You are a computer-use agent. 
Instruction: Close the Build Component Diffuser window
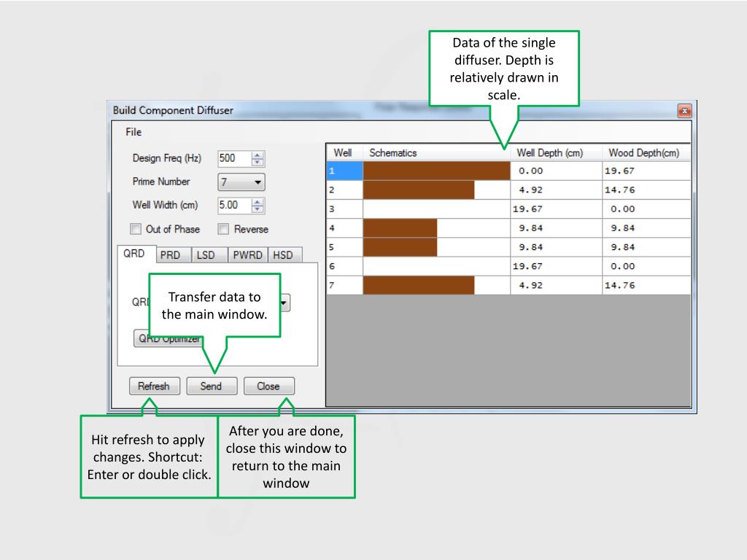click(x=684, y=111)
